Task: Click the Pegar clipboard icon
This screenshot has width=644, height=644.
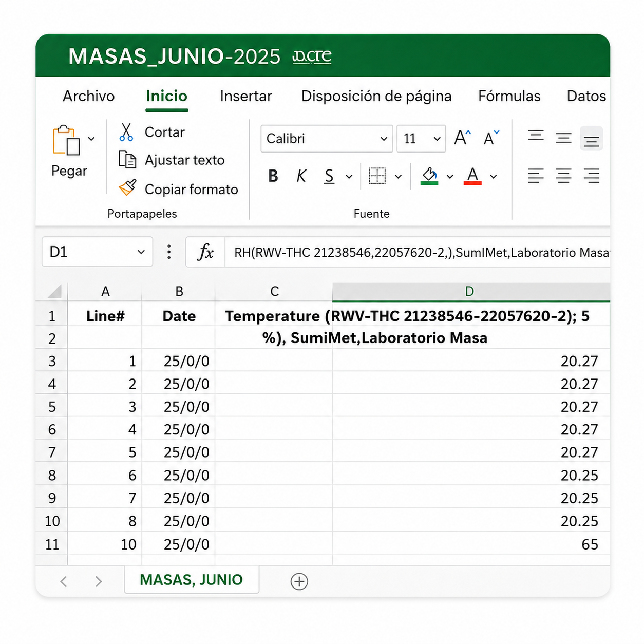Action: (x=66, y=140)
